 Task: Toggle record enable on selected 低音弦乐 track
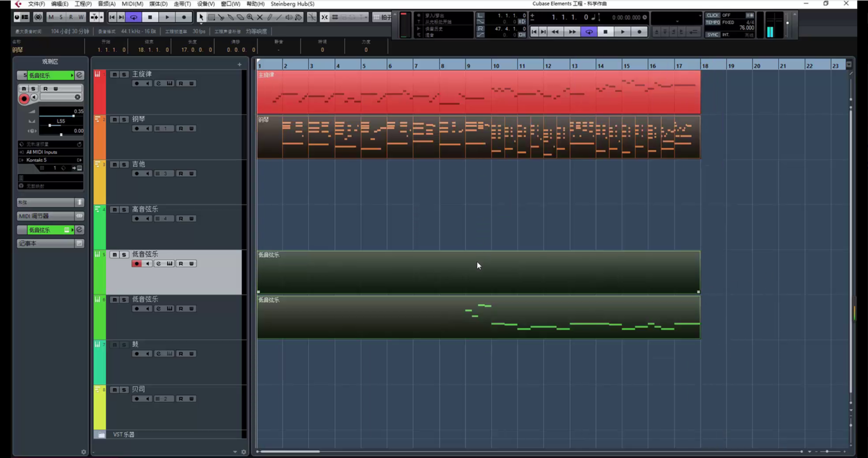tap(137, 264)
